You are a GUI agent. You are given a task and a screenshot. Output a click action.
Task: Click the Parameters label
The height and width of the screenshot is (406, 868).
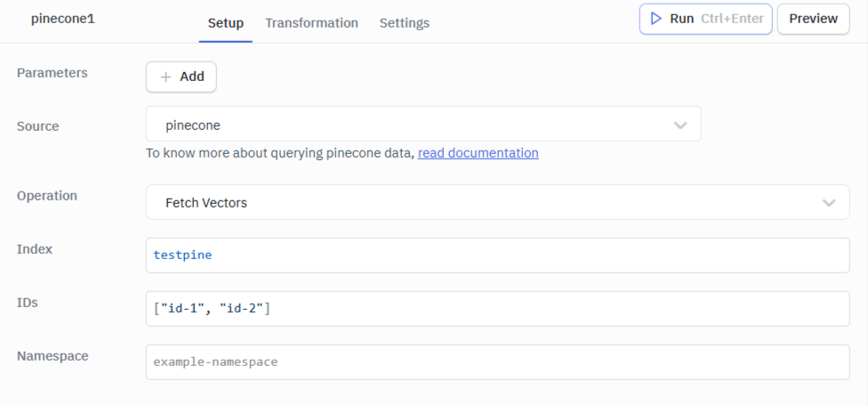coord(52,72)
